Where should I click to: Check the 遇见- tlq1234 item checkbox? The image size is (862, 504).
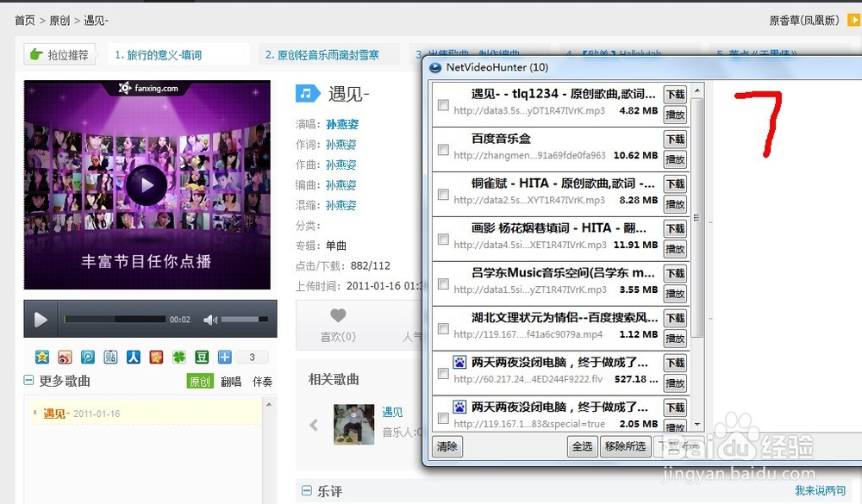tap(443, 105)
